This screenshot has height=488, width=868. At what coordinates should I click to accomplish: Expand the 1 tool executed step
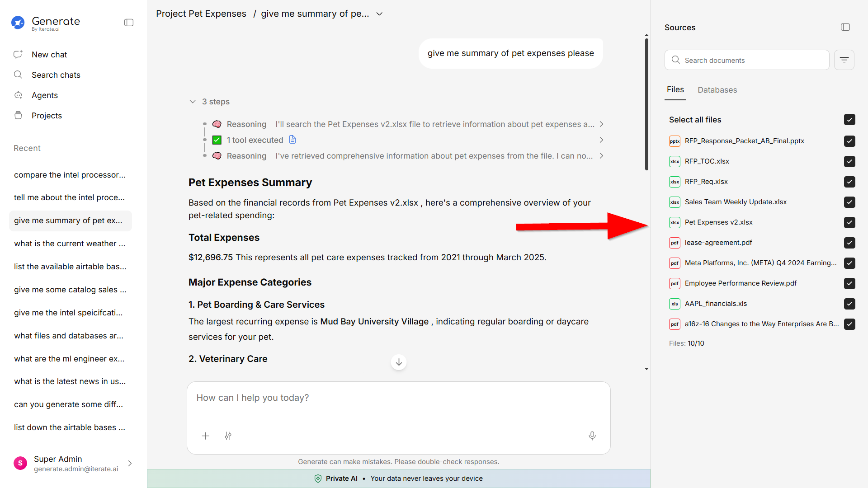[601, 140]
